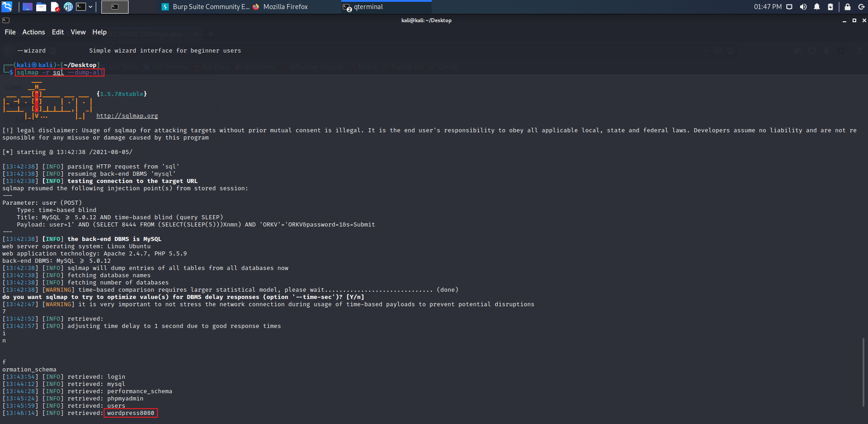
Task: Close the qterminal window
Action: [x=864, y=20]
